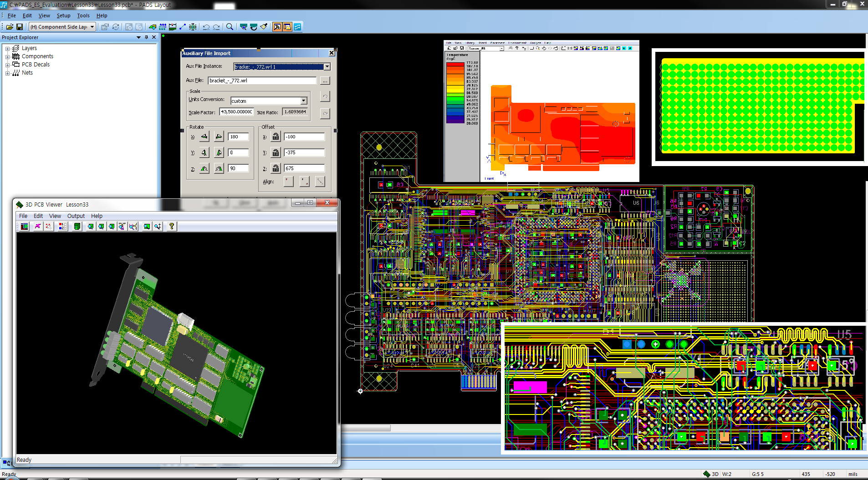868x480 pixels.
Task: Click the Offset Y field showing -375
Action: point(304,152)
